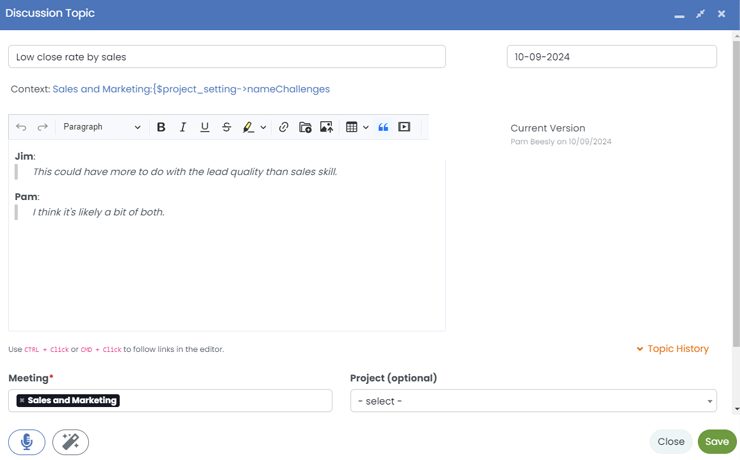740x460 pixels.
Task: Click the image upload icon
Action: [x=326, y=127]
